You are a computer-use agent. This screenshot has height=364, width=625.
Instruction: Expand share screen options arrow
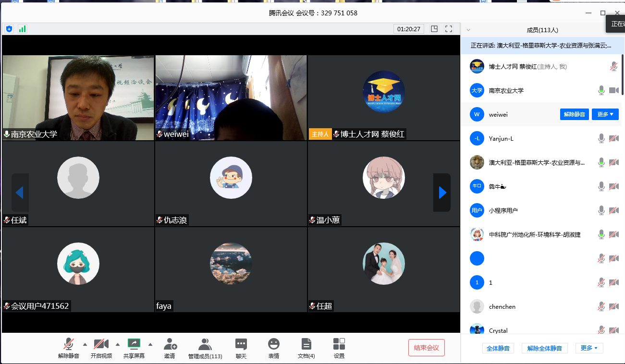pyautogui.click(x=150, y=344)
